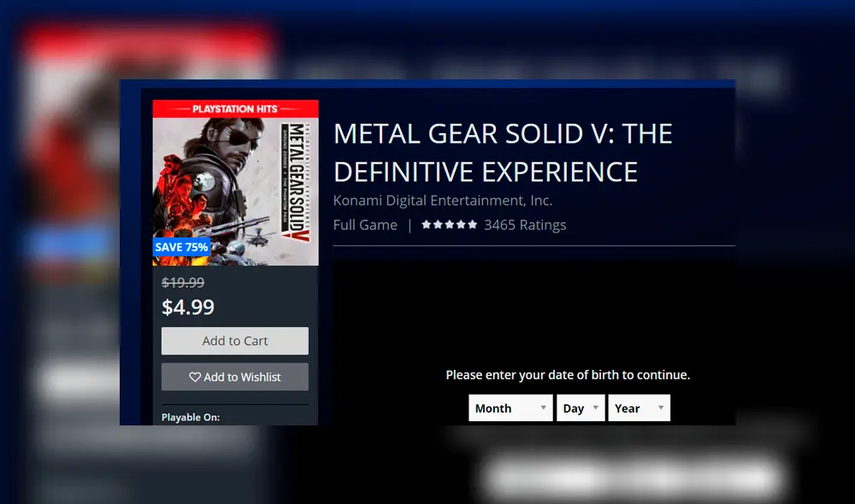Click the SAVE 75% discount badge
The width and height of the screenshot is (855, 504).
point(181,247)
